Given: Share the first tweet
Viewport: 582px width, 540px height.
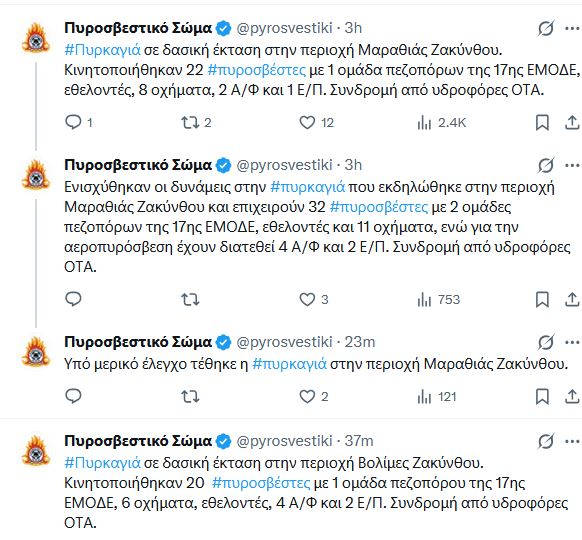Looking at the screenshot, I should (x=572, y=122).
